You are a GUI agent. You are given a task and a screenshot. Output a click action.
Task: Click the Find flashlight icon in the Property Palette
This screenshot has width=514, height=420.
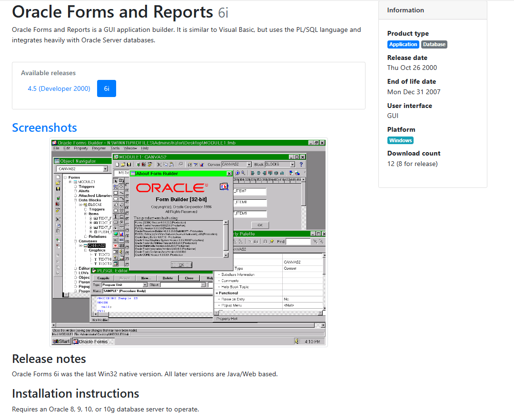click(272, 241)
